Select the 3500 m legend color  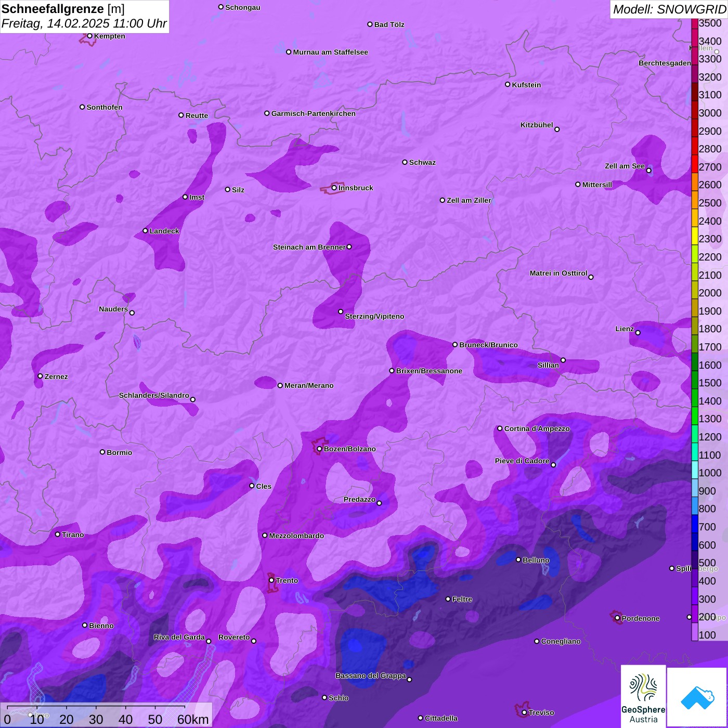pos(695,23)
